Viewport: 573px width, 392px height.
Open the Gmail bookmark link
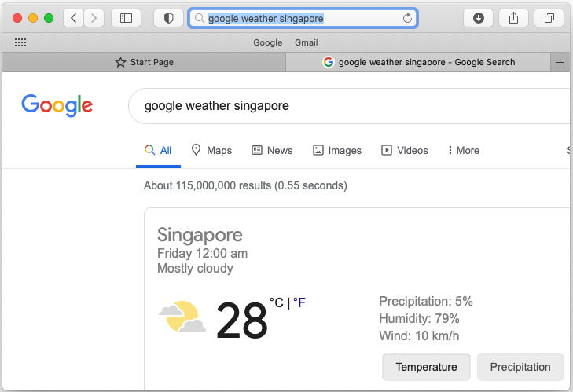(307, 42)
